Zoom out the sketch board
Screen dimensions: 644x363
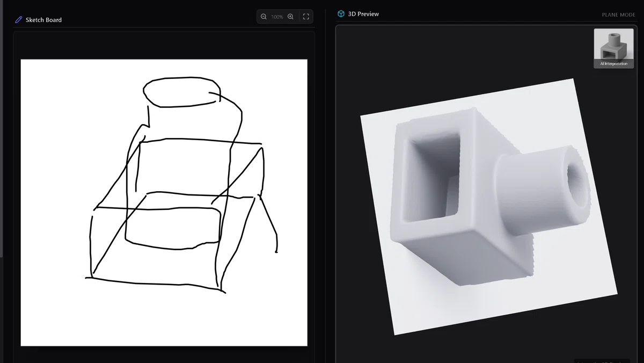(264, 17)
